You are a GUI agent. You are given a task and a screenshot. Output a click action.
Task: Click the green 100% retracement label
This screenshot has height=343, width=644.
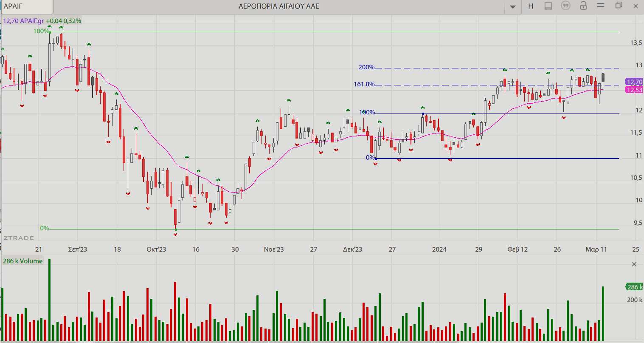(41, 31)
